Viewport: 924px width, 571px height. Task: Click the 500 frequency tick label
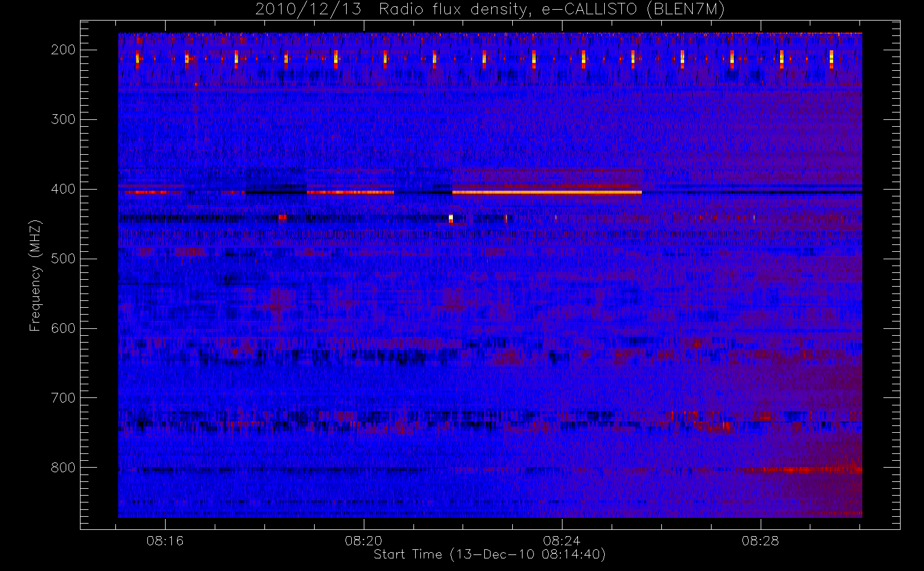pos(63,259)
